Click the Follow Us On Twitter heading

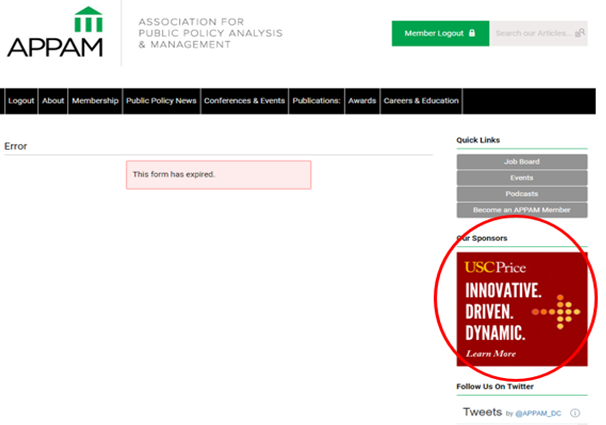click(495, 387)
